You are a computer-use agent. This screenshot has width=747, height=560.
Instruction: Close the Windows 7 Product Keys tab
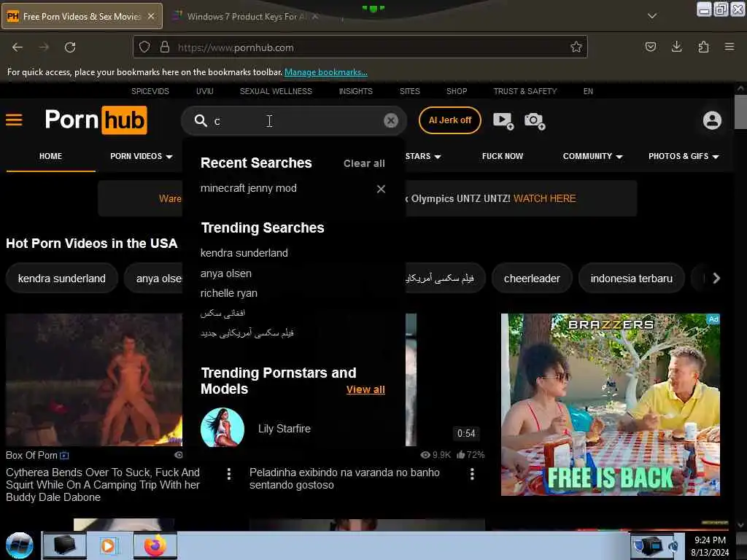[315, 16]
